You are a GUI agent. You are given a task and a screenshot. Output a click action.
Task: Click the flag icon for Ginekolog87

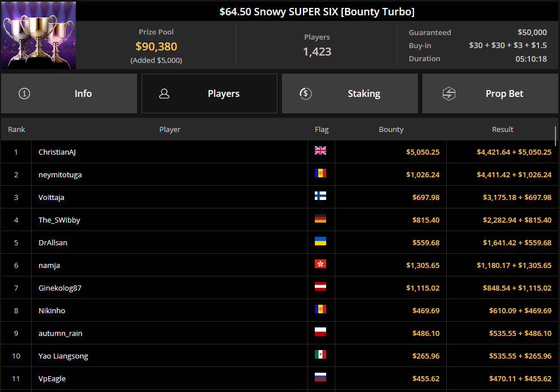pos(320,287)
